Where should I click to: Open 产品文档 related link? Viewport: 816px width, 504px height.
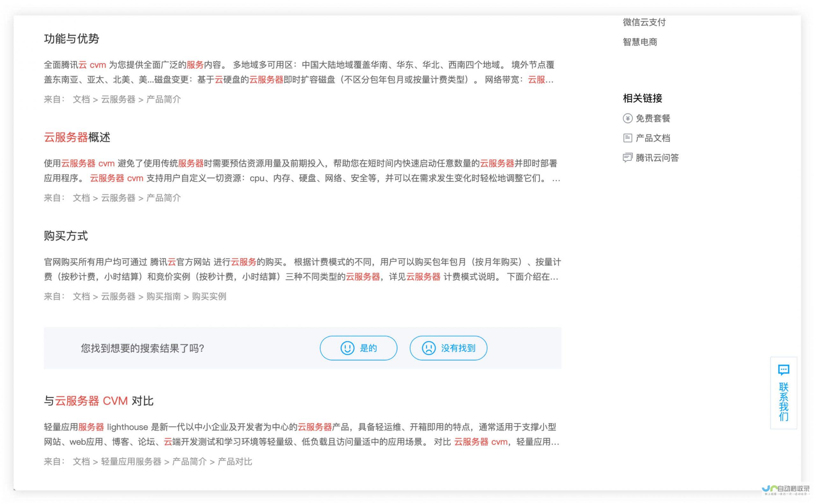pos(653,138)
